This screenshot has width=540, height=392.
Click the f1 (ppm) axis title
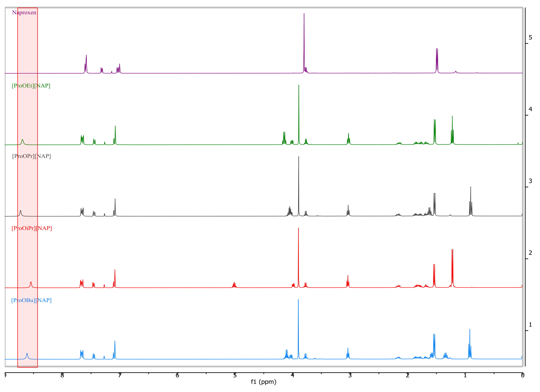tap(263, 382)
